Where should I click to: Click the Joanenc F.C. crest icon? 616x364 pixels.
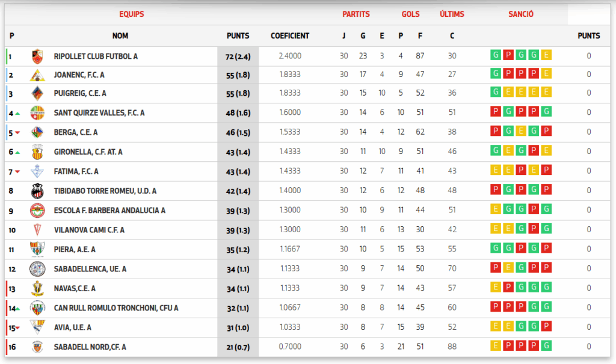click(x=37, y=75)
